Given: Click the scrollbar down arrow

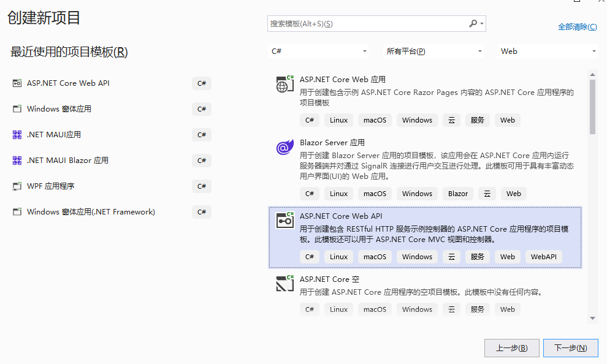Looking at the screenshot, I should click(x=592, y=319).
